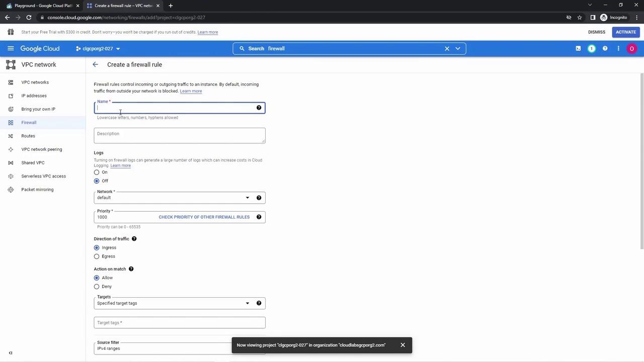644x362 pixels.
Task: Clear the search box with the X icon
Action: tap(447, 49)
